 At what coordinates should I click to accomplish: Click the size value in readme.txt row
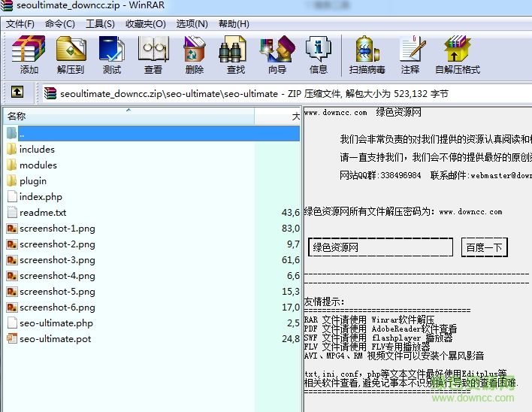291,213
